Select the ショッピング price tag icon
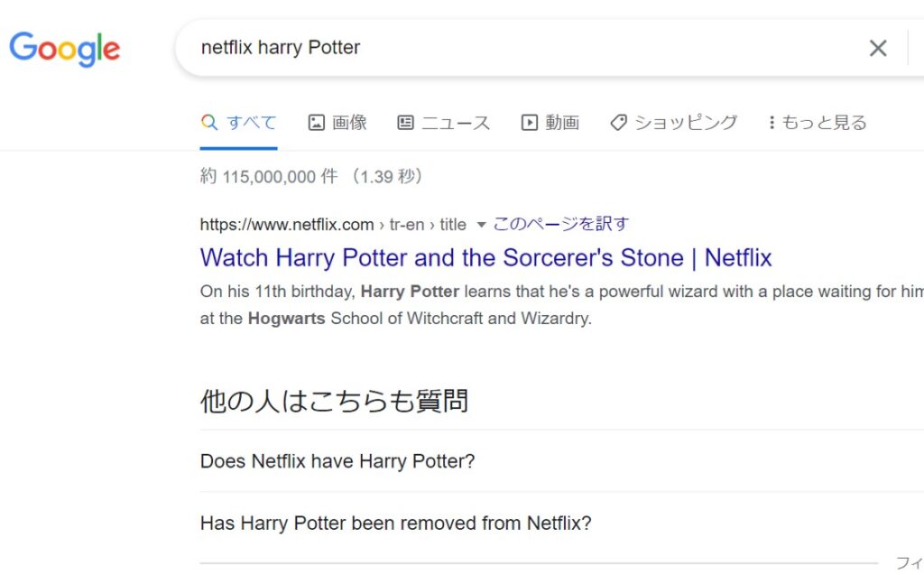The height and width of the screenshot is (575, 924). (x=617, y=122)
